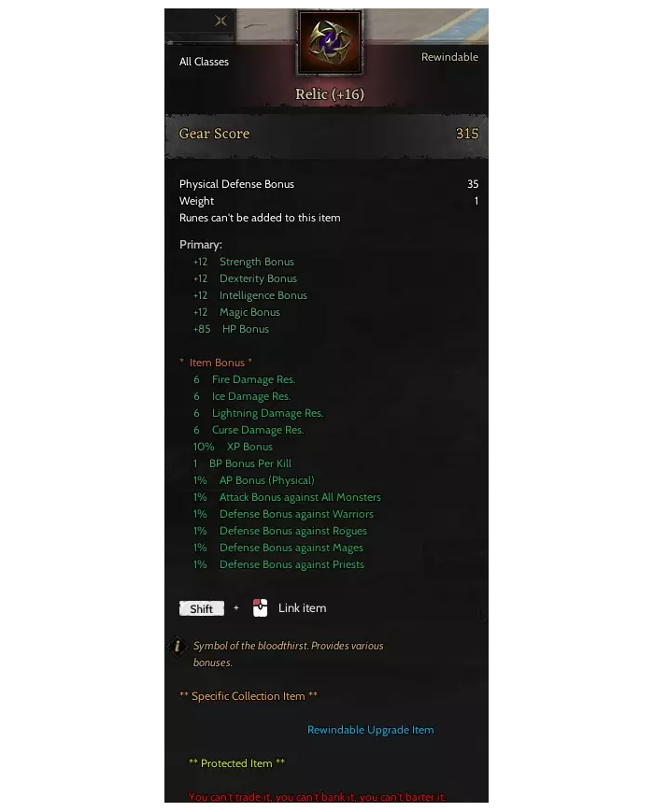
Task: Click the Shift key badge
Action: 202,608
